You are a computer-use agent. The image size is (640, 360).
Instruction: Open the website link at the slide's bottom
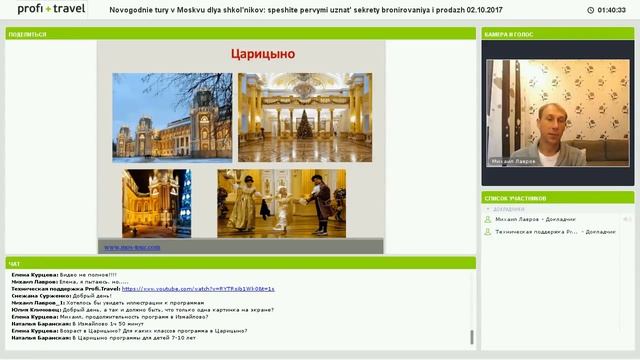[132, 247]
